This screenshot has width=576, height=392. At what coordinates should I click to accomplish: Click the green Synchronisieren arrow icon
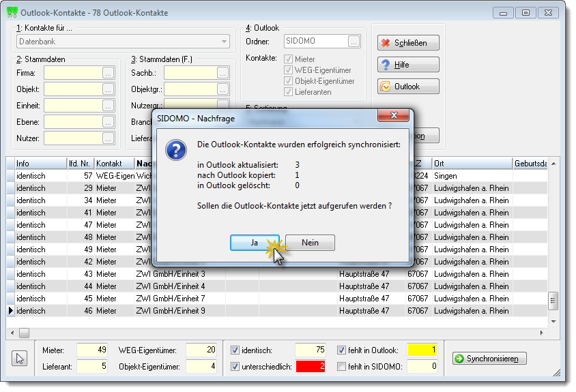click(x=459, y=359)
